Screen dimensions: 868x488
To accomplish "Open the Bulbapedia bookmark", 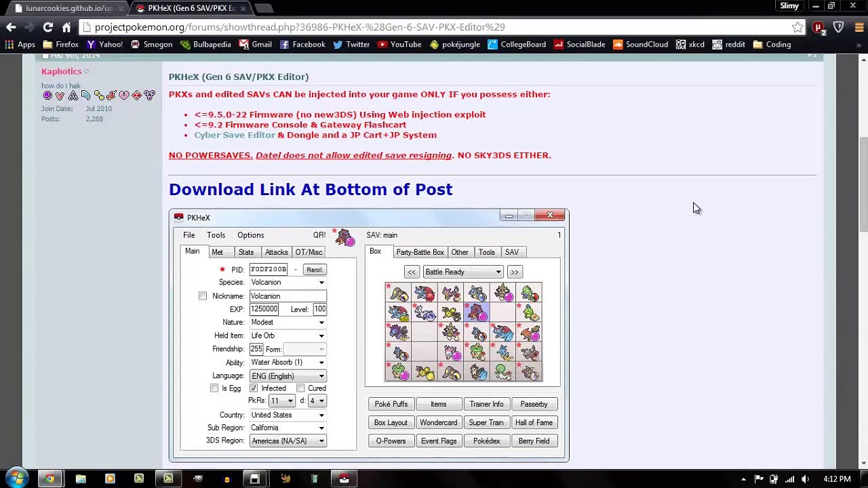I will (205, 44).
